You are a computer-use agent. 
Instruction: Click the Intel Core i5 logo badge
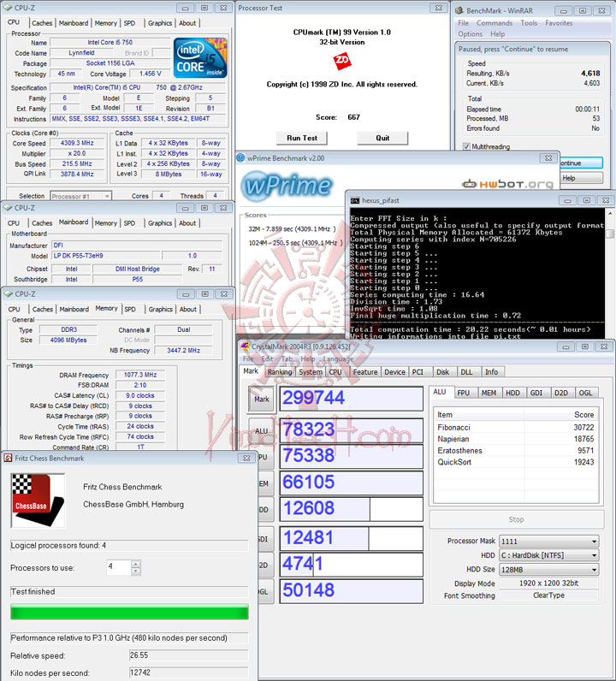point(200,58)
